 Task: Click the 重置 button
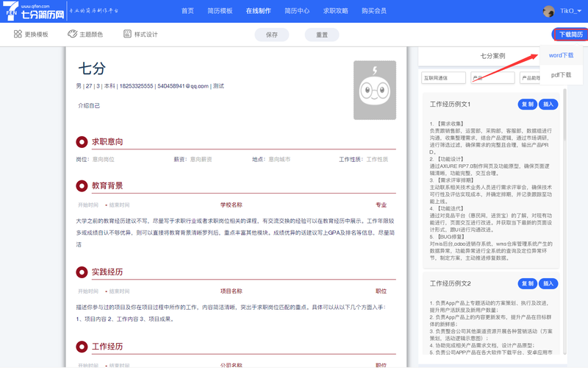pyautogui.click(x=322, y=35)
